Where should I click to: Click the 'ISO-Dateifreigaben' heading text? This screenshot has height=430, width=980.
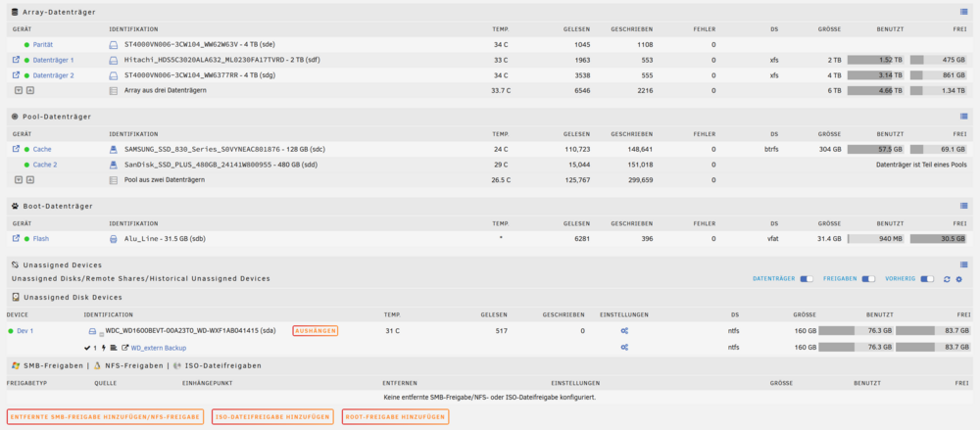(x=221, y=365)
